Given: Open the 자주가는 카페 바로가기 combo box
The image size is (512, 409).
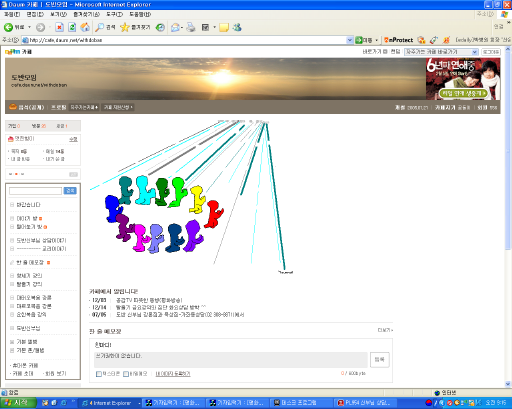Looking at the screenshot, I should coord(441,52).
